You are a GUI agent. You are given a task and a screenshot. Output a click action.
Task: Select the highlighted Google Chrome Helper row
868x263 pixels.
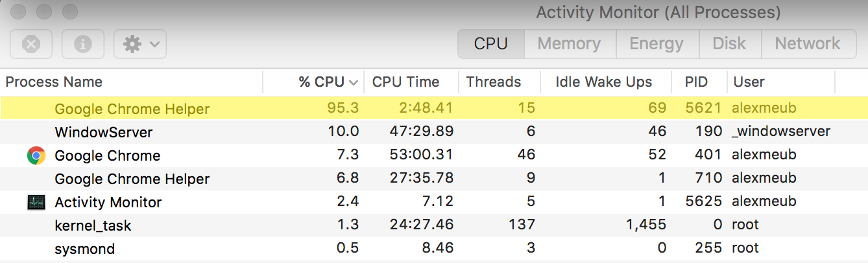click(434, 108)
